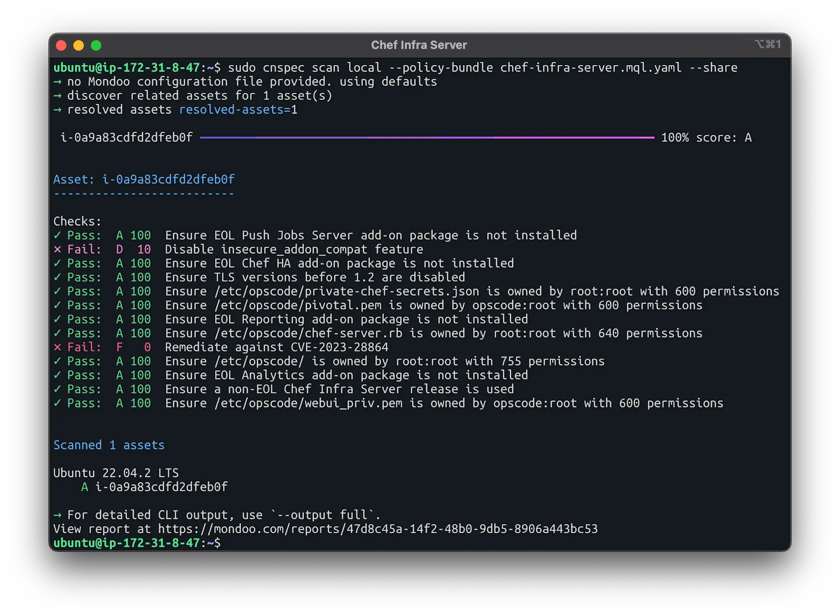Click the red X beside CVE-2023-28864 failure

(x=57, y=347)
